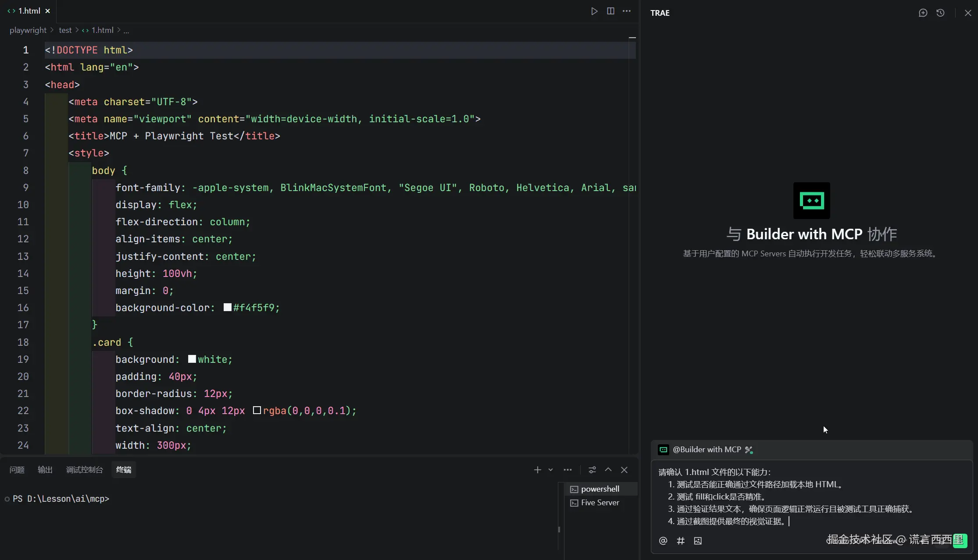Click the #f4f5f9 background color swatch
Screen dimensions: 978x560
point(228,308)
